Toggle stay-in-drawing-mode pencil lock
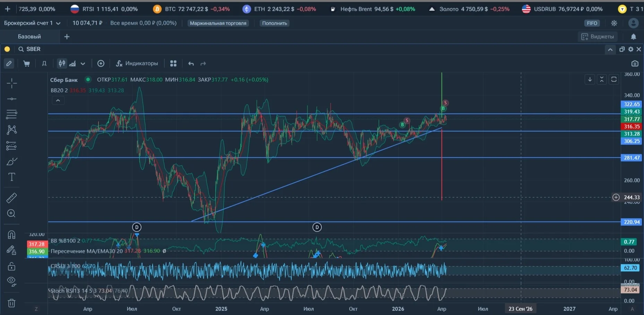Screen dimensions: 644x315 [11, 250]
